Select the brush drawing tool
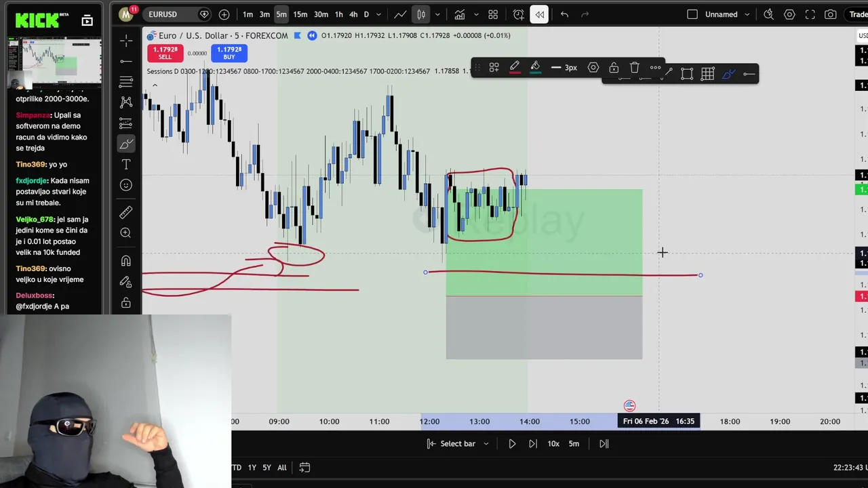Viewport: 868px width, 488px height. click(x=126, y=144)
